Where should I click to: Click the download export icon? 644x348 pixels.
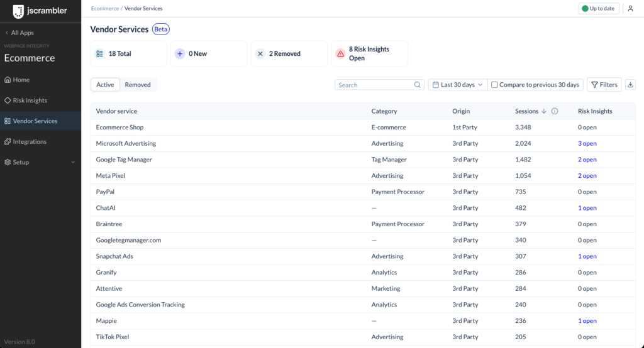[630, 85]
